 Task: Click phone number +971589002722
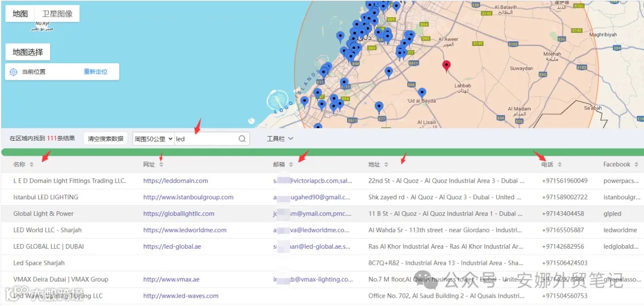tap(565, 197)
